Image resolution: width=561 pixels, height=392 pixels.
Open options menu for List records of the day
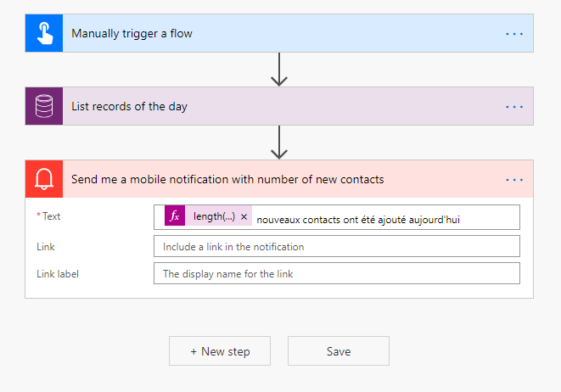[x=514, y=106]
